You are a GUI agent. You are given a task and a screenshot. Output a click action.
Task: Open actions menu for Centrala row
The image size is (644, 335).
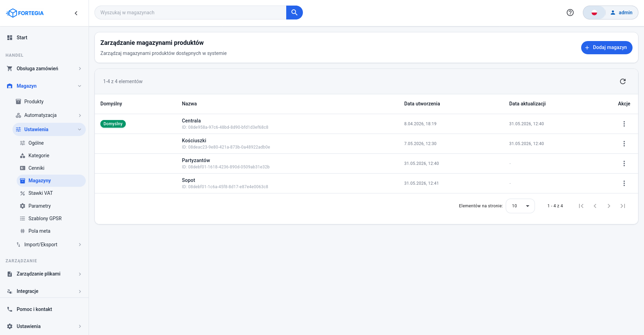624,124
